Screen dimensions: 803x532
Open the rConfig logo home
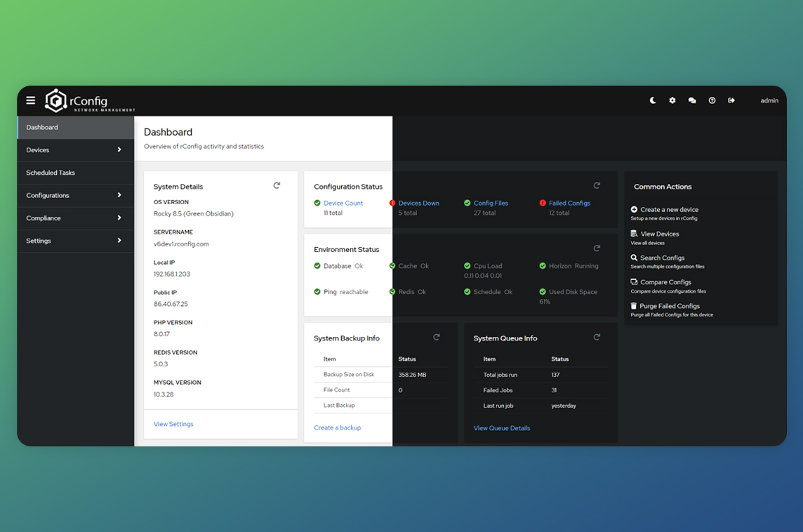pos(90,101)
